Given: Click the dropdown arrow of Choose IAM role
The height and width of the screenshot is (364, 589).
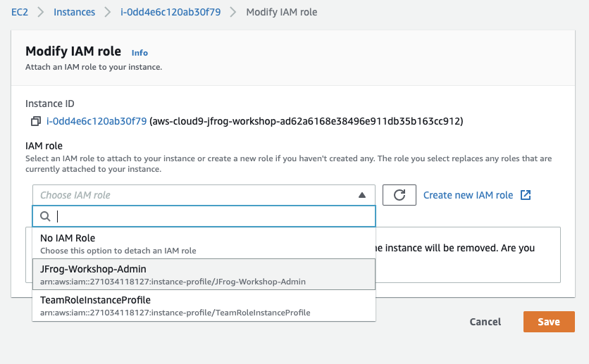Looking at the screenshot, I should (362, 195).
